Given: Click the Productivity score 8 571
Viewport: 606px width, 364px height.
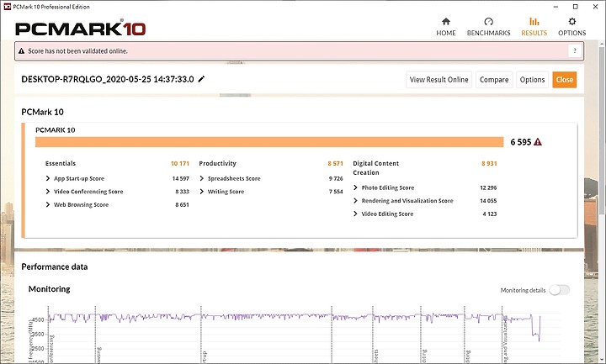Looking at the screenshot, I should [x=335, y=163].
